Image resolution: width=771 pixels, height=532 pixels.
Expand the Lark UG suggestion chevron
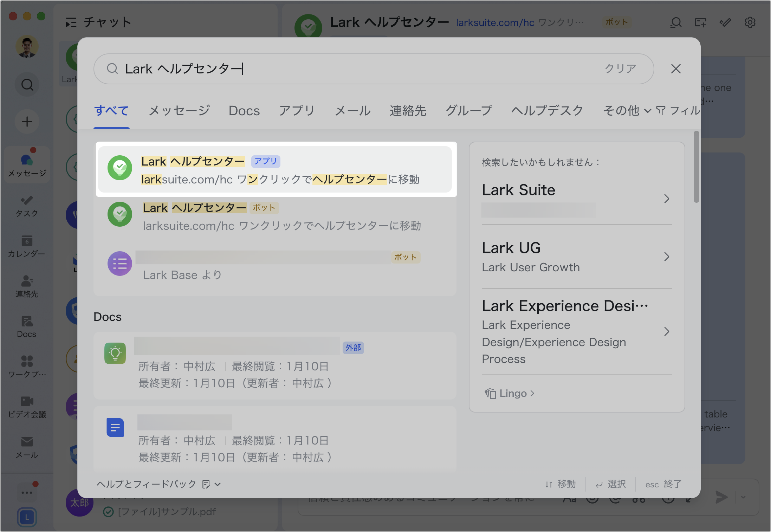pos(667,257)
